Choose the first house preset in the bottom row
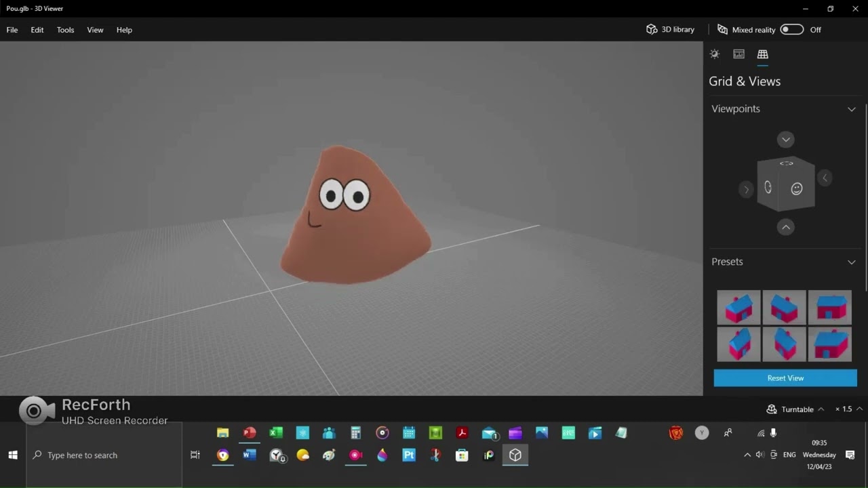The width and height of the screenshot is (868, 488). point(738,344)
